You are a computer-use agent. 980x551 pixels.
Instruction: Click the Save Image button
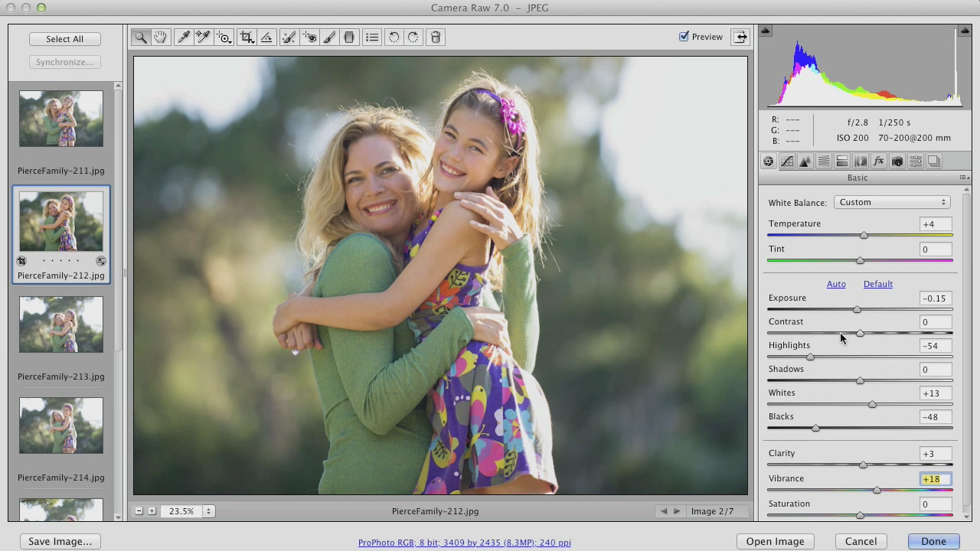click(x=60, y=541)
